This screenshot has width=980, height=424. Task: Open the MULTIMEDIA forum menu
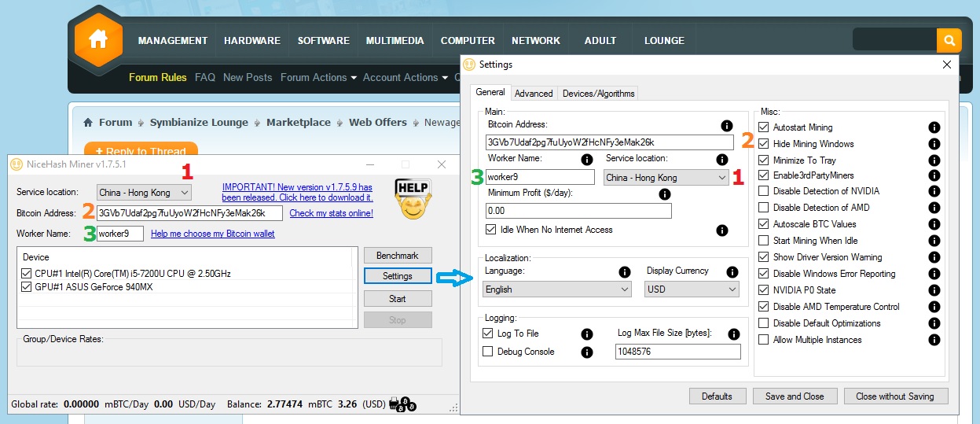point(395,40)
